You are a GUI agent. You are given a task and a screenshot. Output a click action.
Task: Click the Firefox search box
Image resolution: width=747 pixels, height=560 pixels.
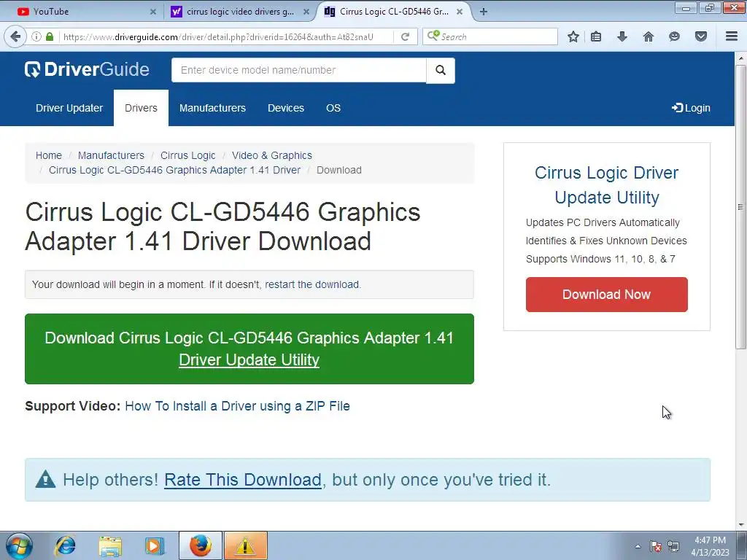(x=489, y=36)
